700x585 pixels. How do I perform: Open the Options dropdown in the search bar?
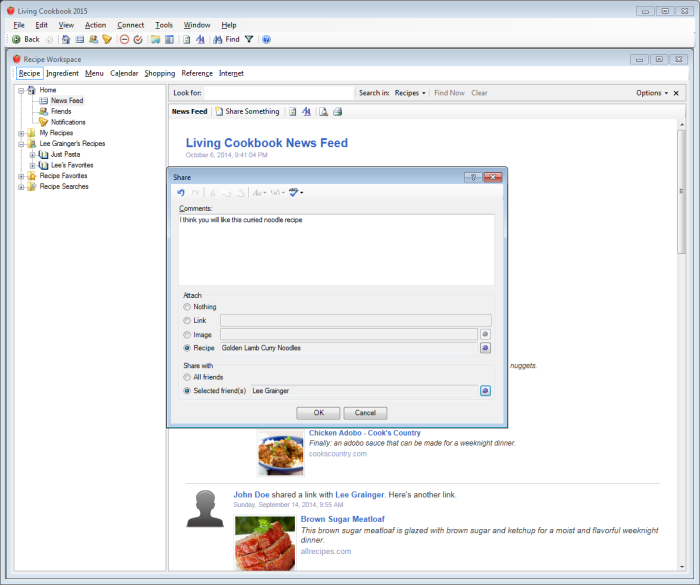(x=652, y=93)
